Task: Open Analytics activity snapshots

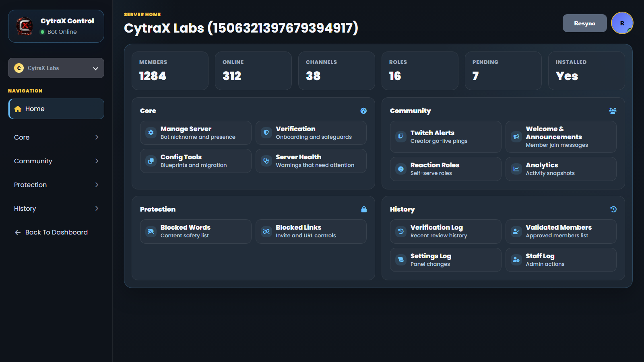Action: [561, 169]
